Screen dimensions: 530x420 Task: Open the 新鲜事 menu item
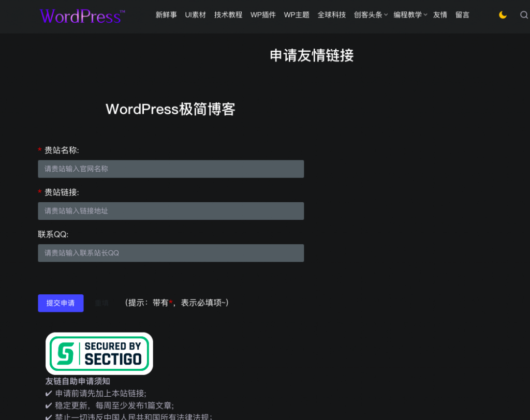[x=166, y=15]
